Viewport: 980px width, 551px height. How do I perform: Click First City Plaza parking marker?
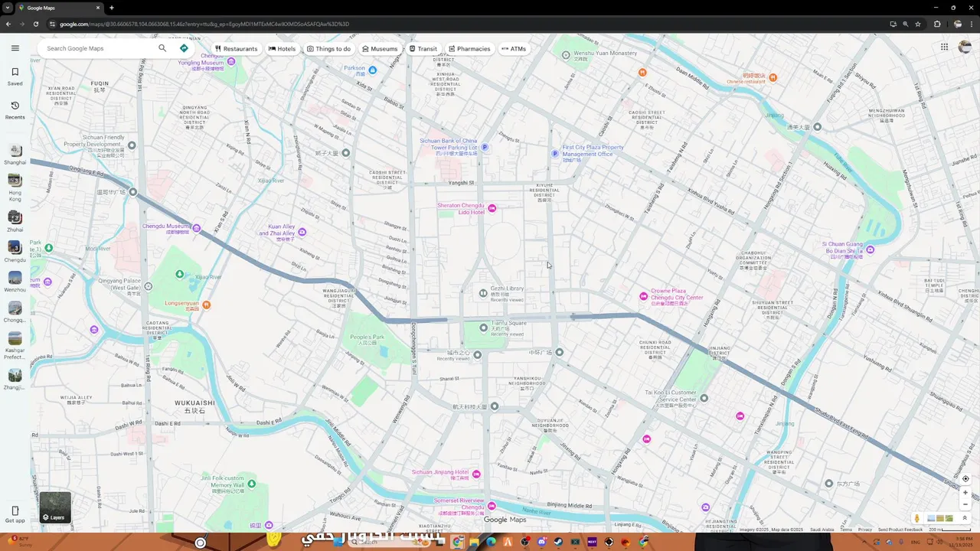[x=555, y=153]
